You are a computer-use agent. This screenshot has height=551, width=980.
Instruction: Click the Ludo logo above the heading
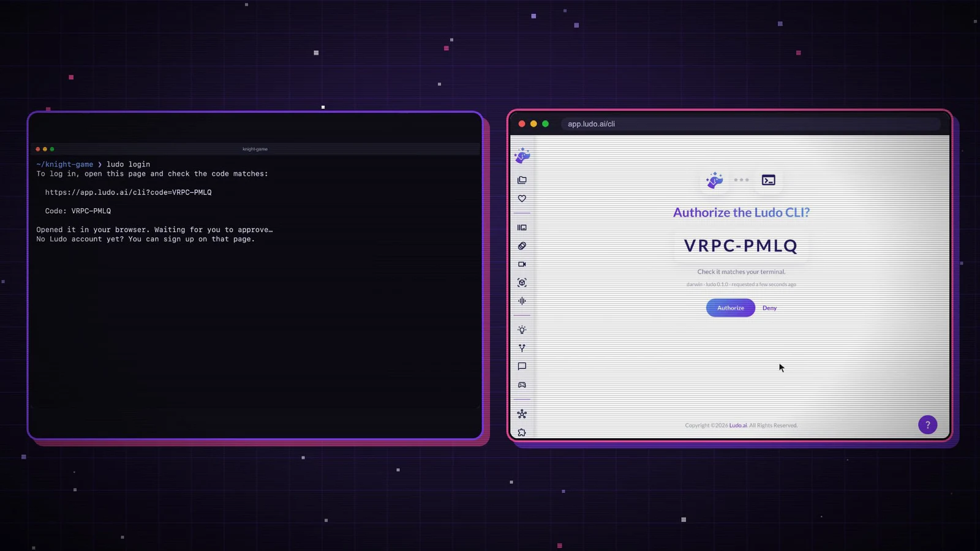click(714, 180)
